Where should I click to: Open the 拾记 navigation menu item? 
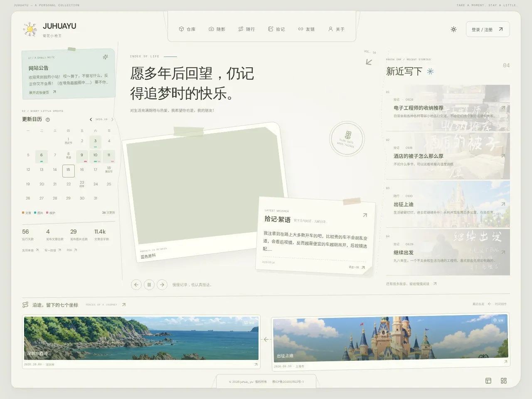coord(276,29)
